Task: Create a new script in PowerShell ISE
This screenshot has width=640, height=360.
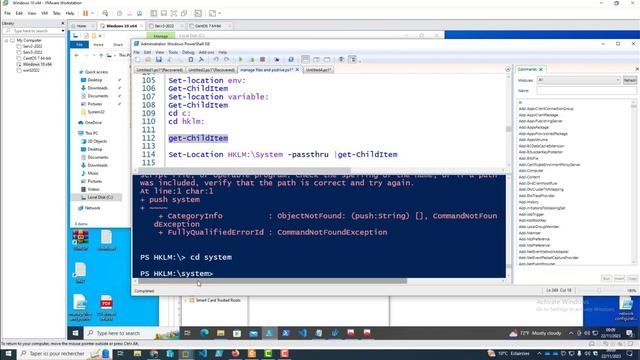Action: (x=138, y=60)
